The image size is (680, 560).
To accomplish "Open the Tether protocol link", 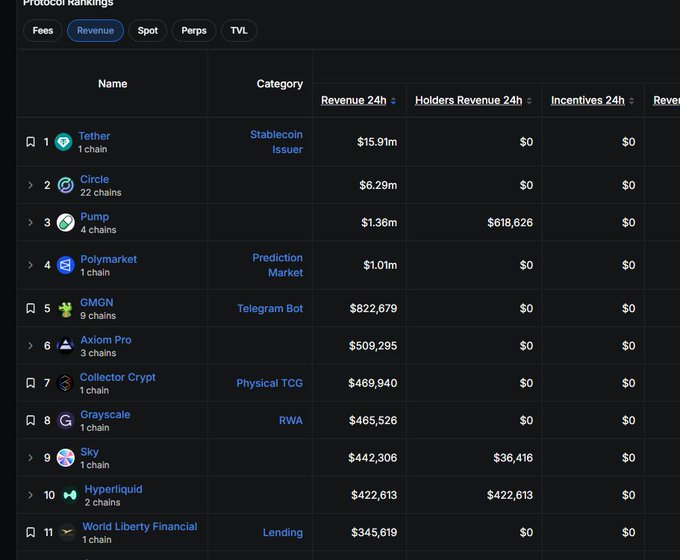I will [94, 136].
